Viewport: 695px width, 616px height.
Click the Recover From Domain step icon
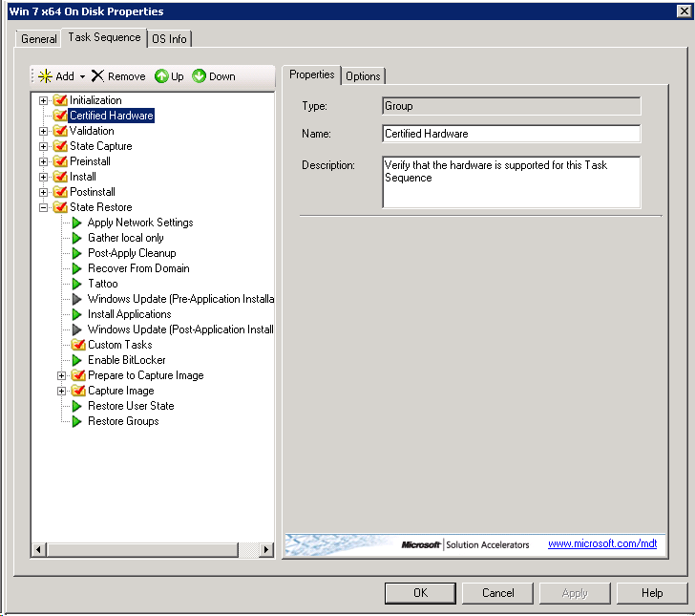tap(76, 268)
